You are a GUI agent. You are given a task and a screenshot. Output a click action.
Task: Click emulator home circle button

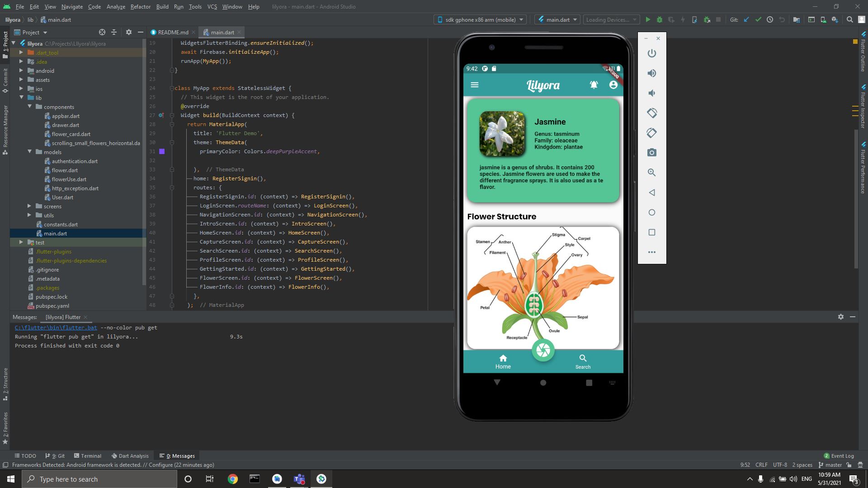coord(651,212)
